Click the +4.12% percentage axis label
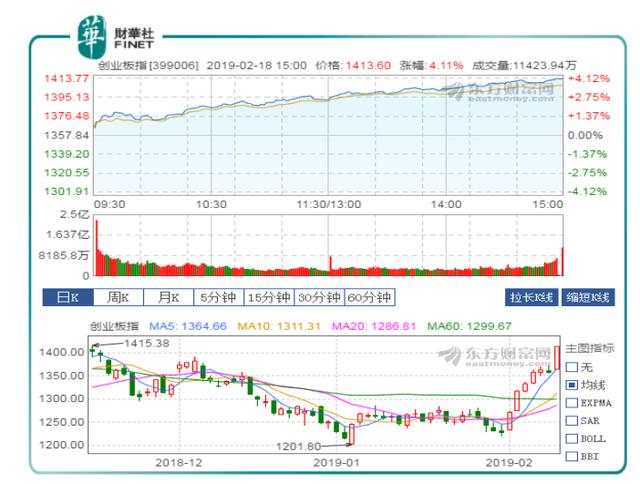Screen dimensions: 640x484 [x=589, y=78]
